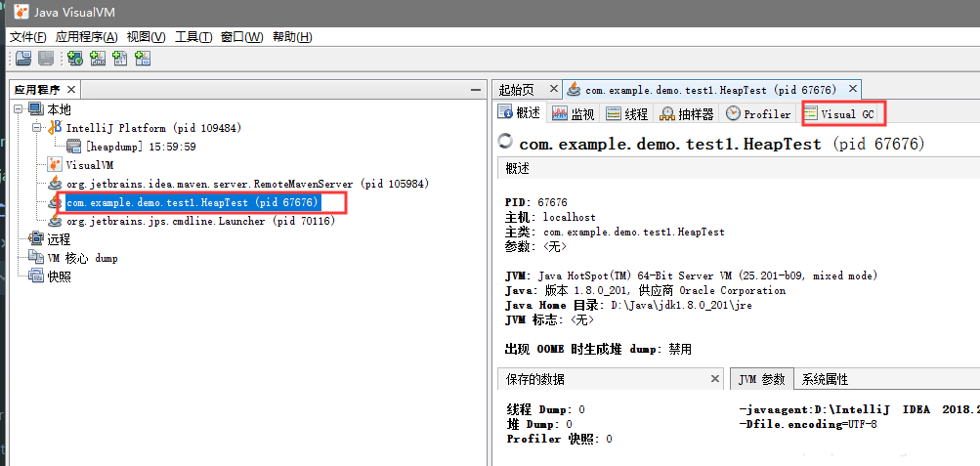
Task: Open the 抽样器 tab
Action: click(688, 113)
